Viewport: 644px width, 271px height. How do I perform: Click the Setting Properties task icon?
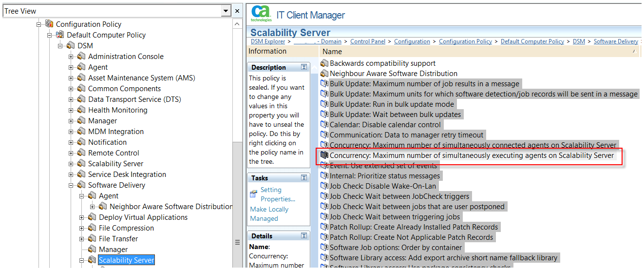253,194
